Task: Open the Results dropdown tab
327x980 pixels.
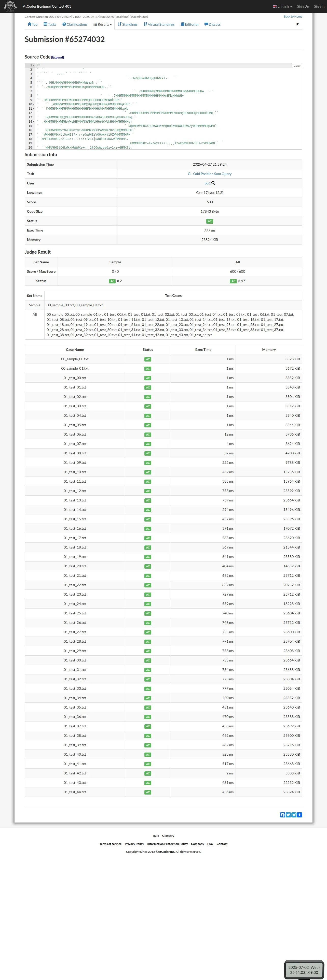Action: pos(103,24)
